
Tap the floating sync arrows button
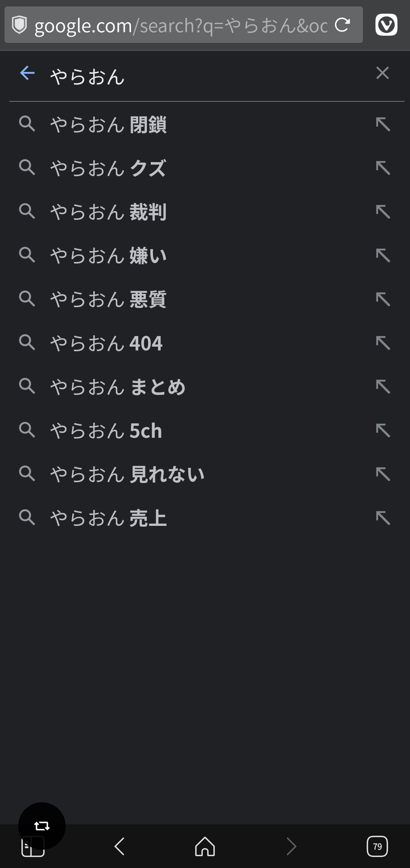tap(42, 825)
